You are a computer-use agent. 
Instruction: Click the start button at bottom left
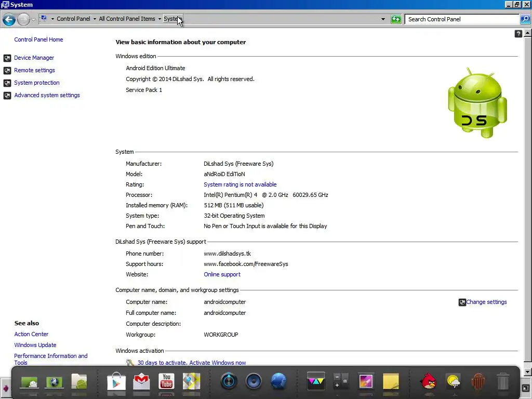(5, 388)
